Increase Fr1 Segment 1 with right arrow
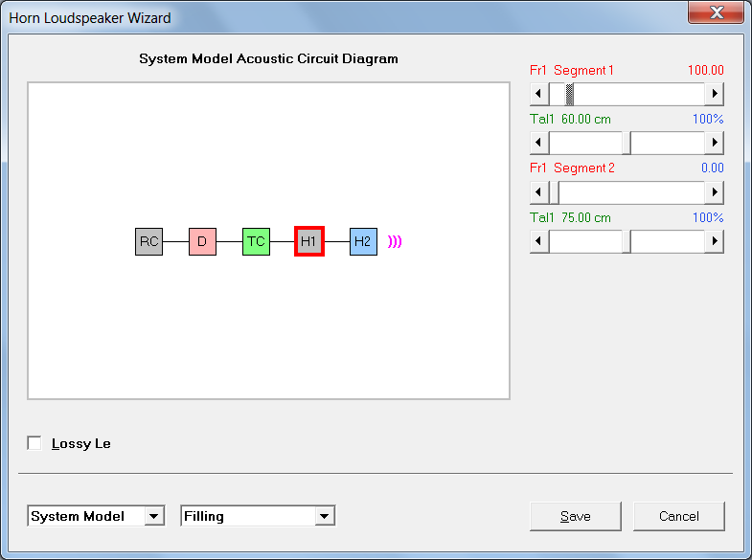 tap(715, 94)
